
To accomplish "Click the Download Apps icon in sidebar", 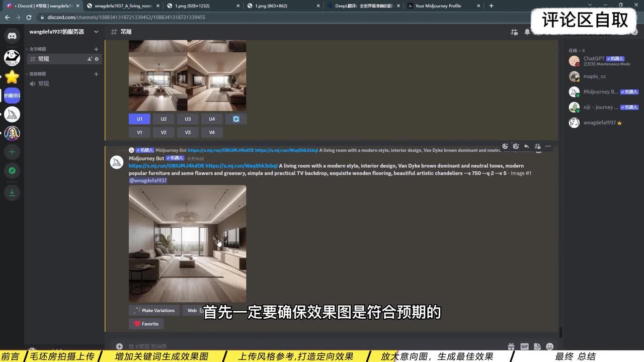I will point(12,193).
